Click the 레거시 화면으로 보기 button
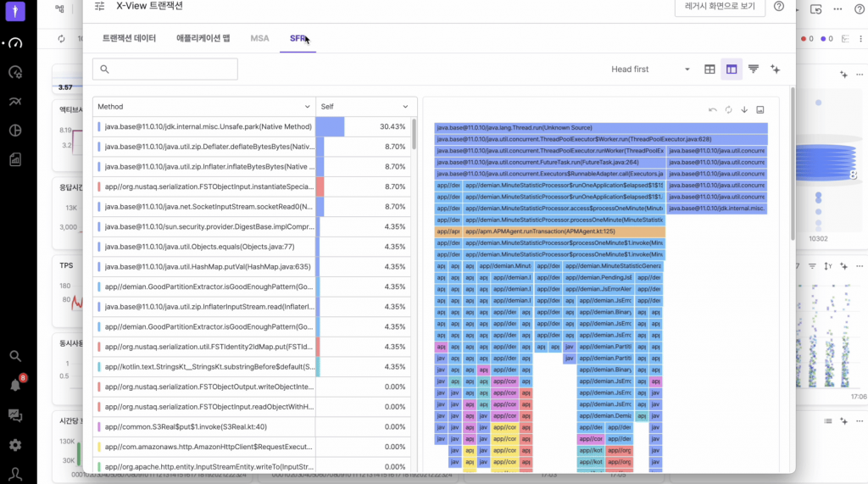The image size is (868, 484). pos(720,7)
